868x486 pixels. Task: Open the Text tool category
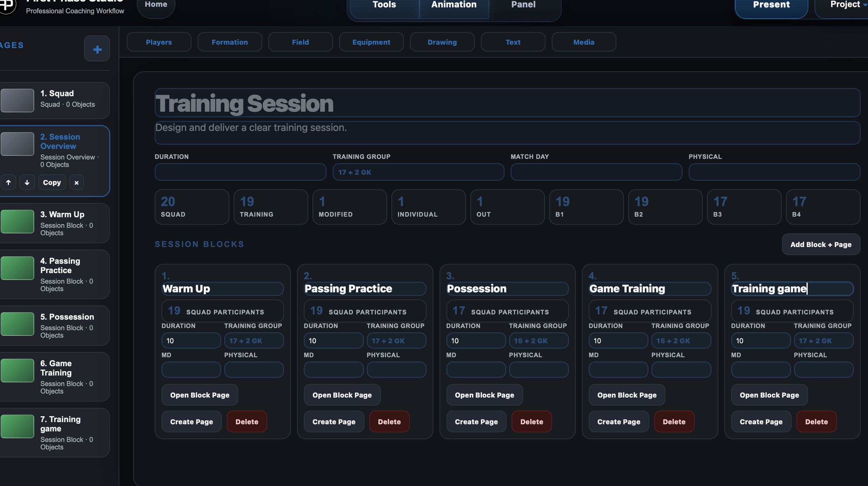[513, 42]
